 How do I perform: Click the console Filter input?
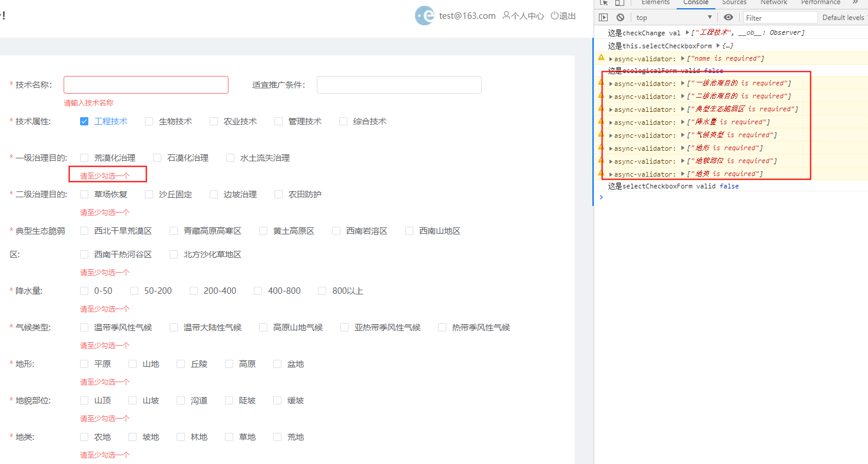[x=780, y=18]
